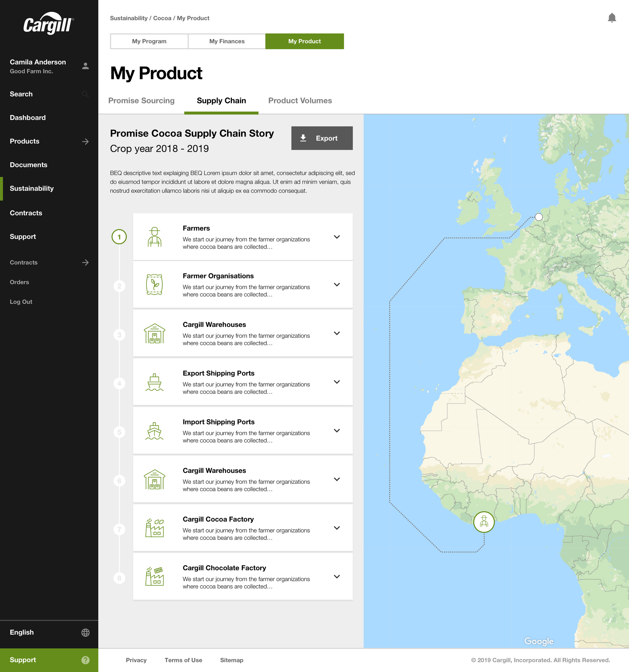Click the Sustainability breadcrumb link
This screenshot has width=629, height=672.
[129, 18]
